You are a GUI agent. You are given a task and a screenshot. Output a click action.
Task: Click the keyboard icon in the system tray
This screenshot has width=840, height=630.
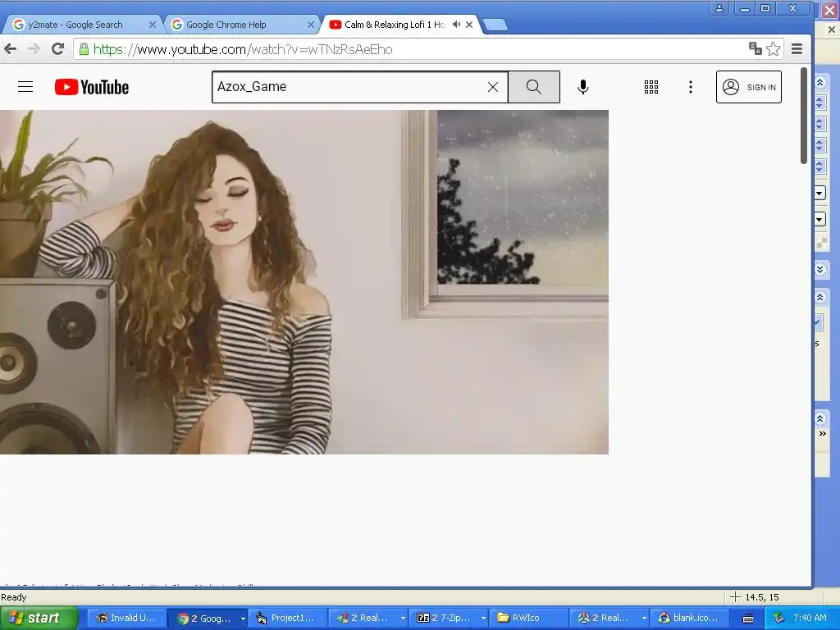[x=748, y=619]
